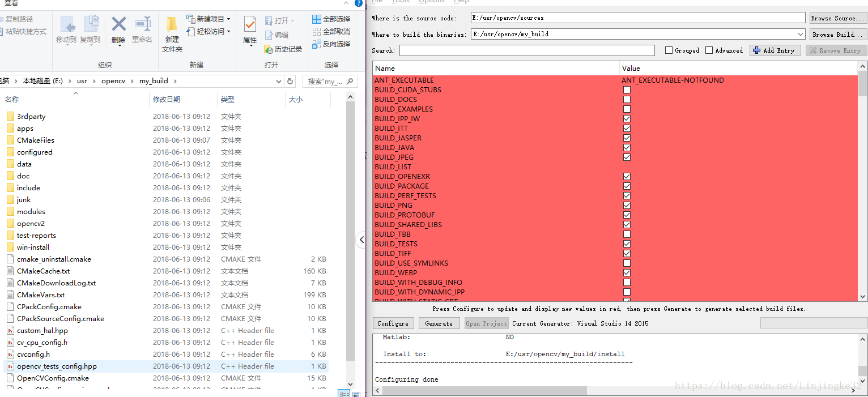The image size is (868, 397).
Task: Toggle the Advanced checkbox in CMake
Action: click(709, 50)
